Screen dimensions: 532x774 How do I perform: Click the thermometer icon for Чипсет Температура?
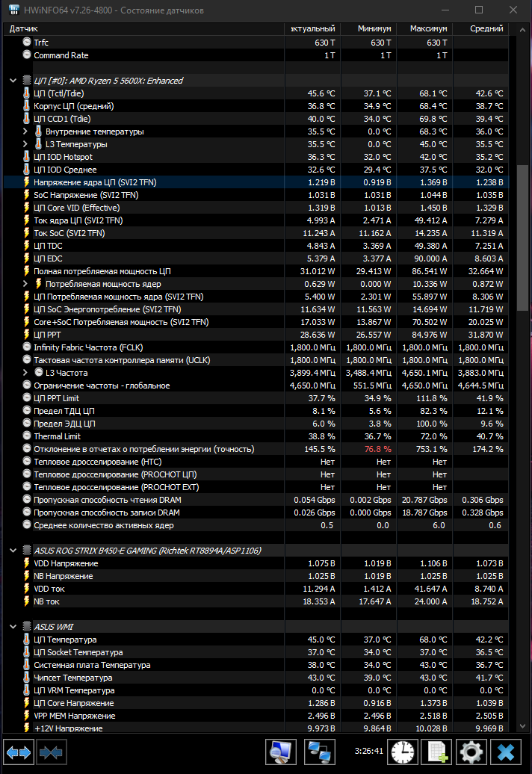click(x=27, y=678)
